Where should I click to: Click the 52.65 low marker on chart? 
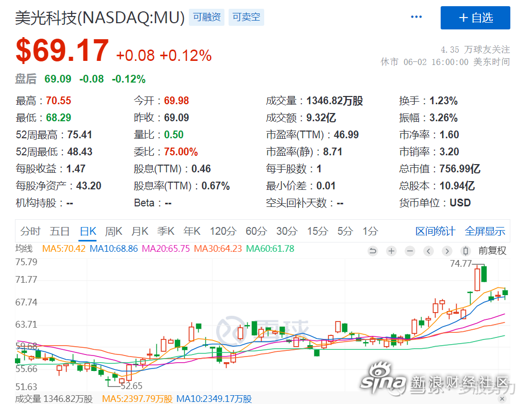pyautogui.click(x=132, y=386)
